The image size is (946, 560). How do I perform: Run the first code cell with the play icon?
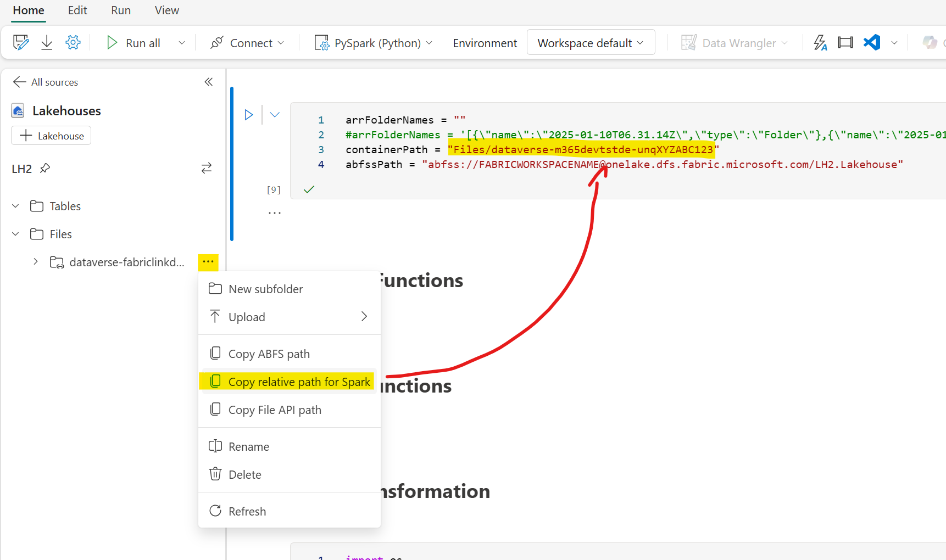pyautogui.click(x=249, y=114)
